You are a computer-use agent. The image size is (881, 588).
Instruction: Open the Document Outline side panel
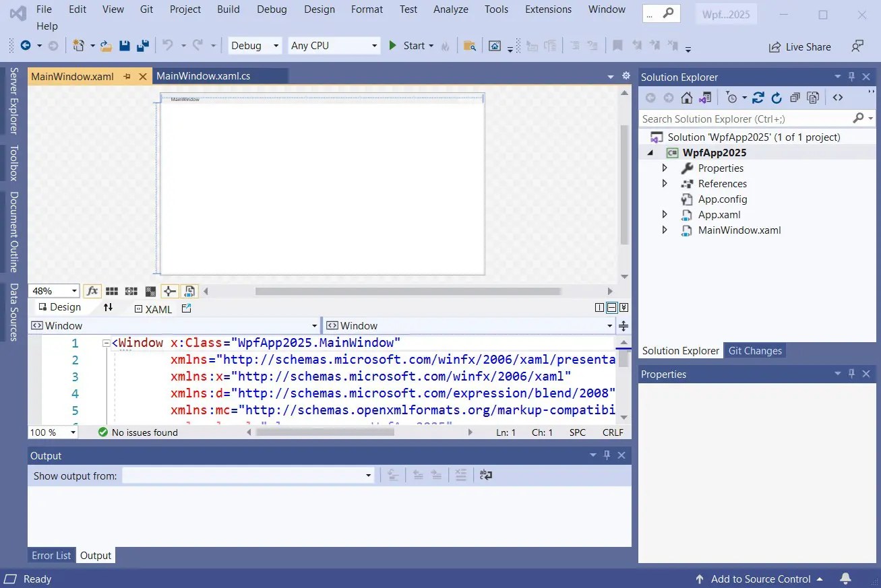(x=13, y=232)
